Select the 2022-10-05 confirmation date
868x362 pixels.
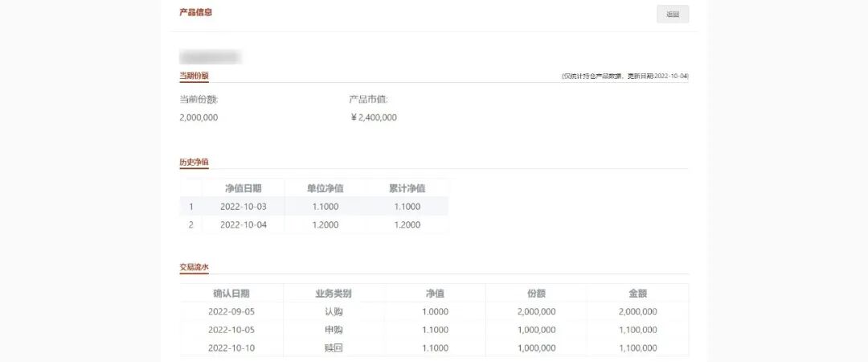(x=231, y=330)
